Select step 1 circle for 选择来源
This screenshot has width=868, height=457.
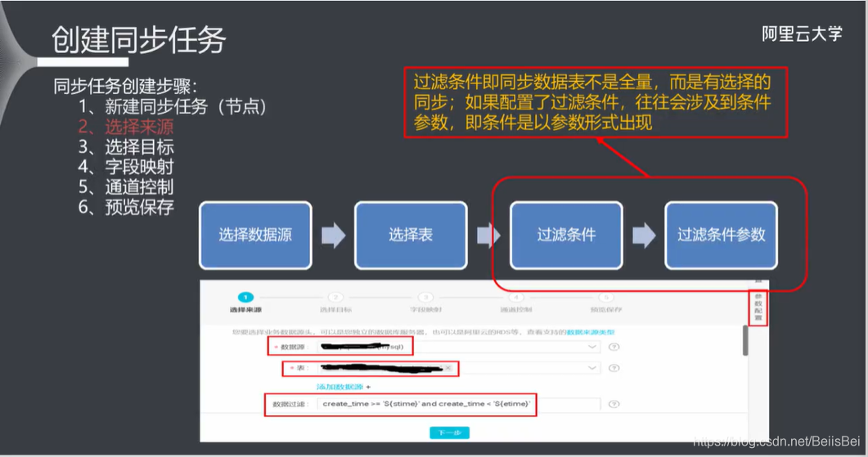click(x=245, y=297)
